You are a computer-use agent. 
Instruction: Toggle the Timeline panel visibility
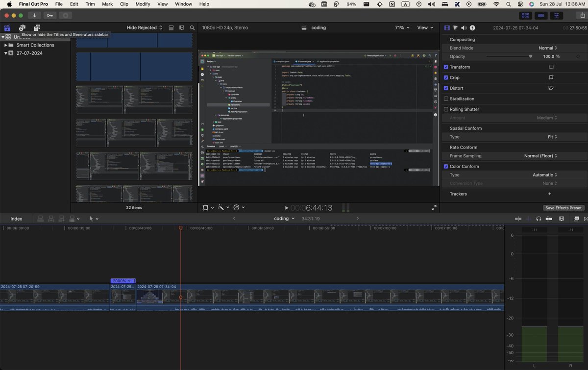pyautogui.click(x=541, y=15)
